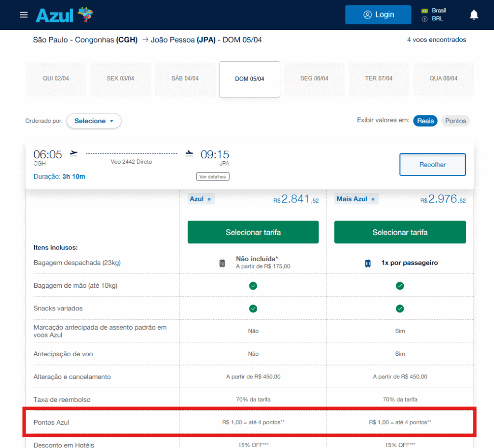Click the blue checked baggage icon
Screen dimensions: 494x448
tap(369, 263)
